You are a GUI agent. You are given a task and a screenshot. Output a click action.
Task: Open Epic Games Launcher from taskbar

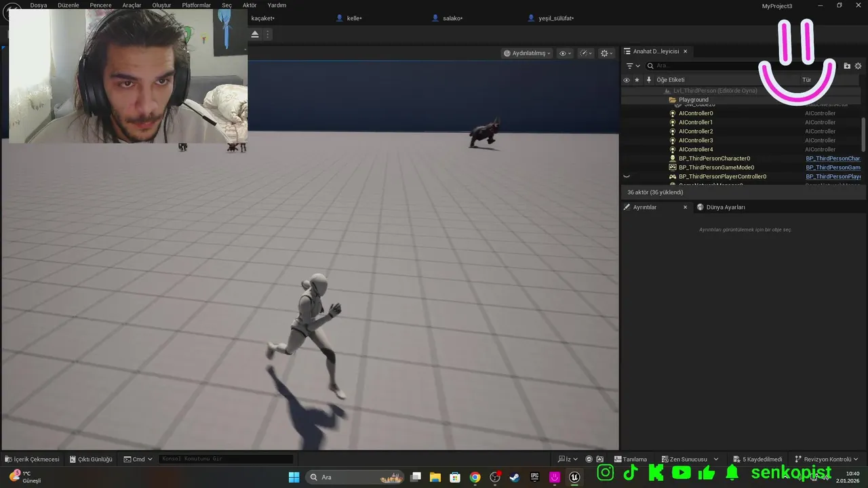[534, 477]
